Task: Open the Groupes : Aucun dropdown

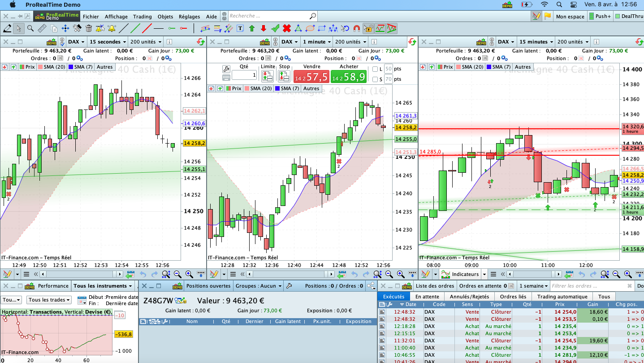Action: [x=258, y=286]
